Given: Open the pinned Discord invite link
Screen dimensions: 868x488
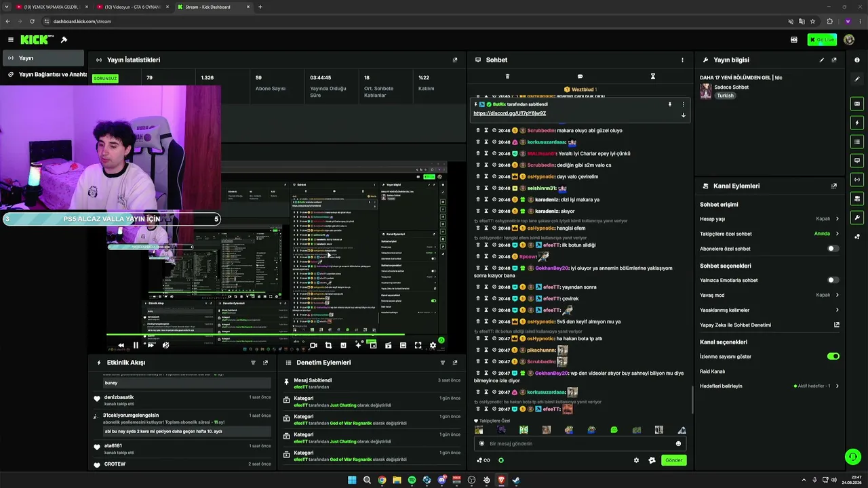Looking at the screenshot, I should pyautogui.click(x=509, y=113).
